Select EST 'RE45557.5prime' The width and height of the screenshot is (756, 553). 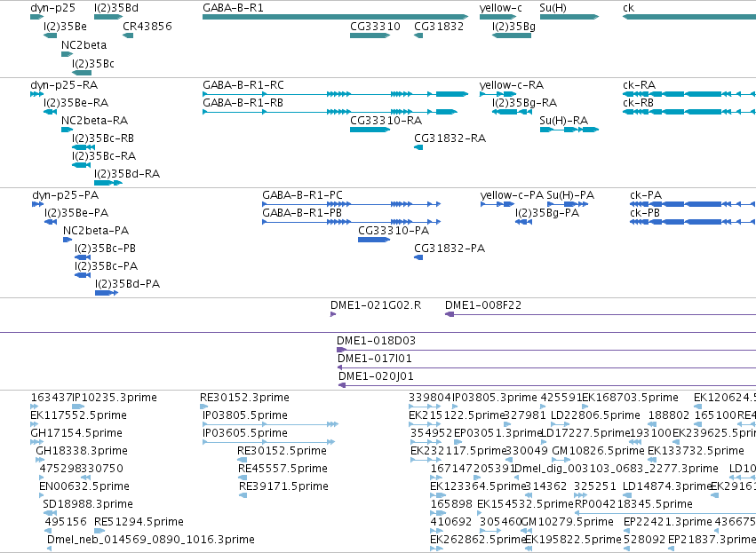[283, 470]
